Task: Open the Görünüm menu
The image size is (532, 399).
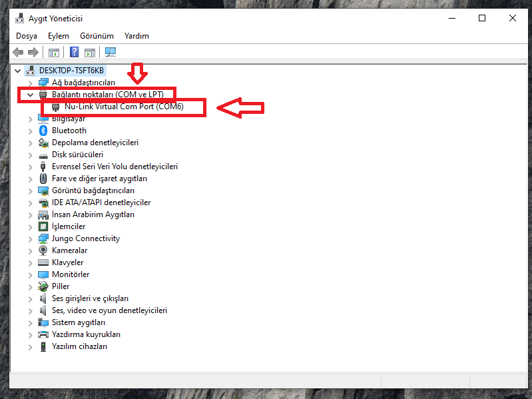Action: (97, 36)
